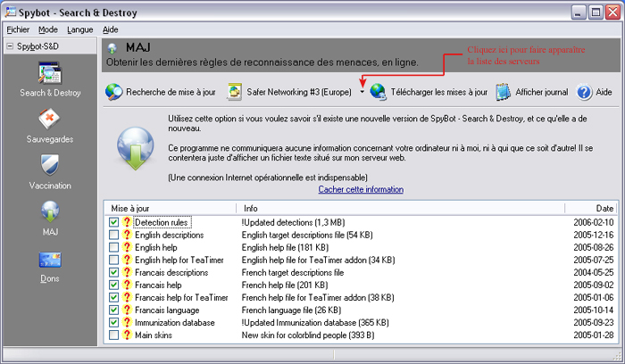Open the Fichier menu

click(x=18, y=29)
